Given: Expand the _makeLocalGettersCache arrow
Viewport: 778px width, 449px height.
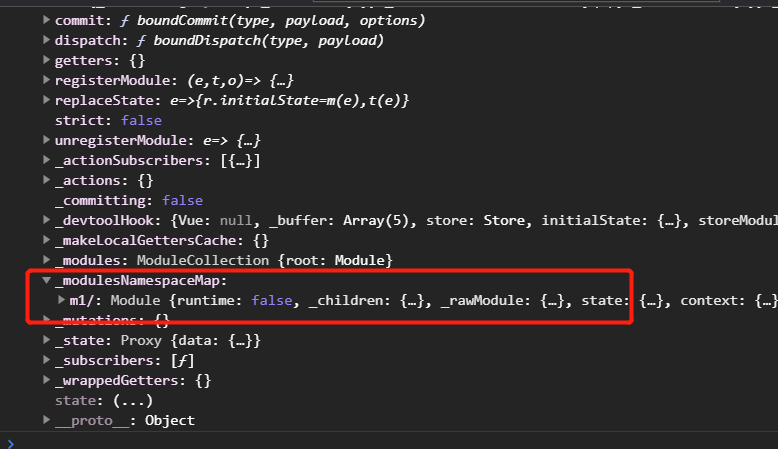Looking at the screenshot, I should point(47,240).
